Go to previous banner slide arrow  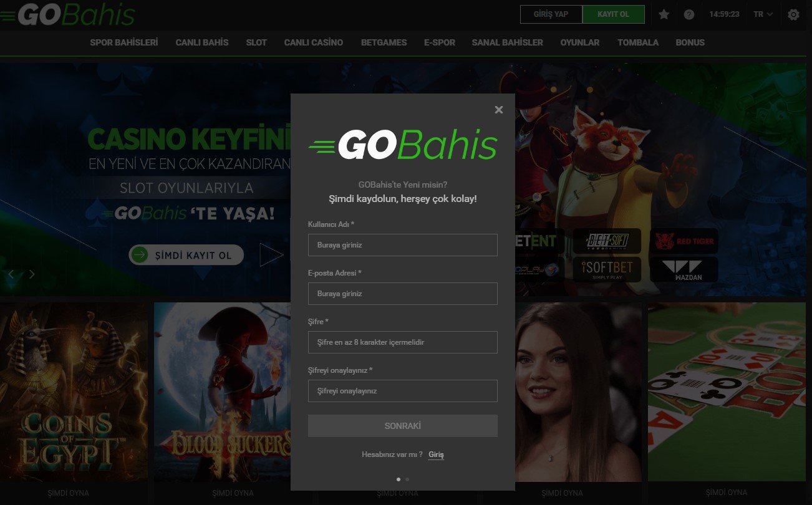(x=11, y=274)
